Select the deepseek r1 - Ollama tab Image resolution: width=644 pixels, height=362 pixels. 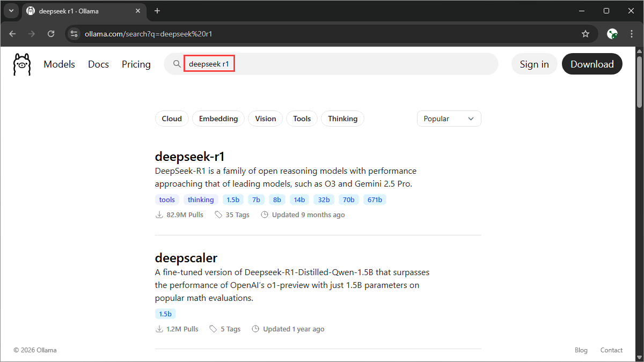click(85, 11)
